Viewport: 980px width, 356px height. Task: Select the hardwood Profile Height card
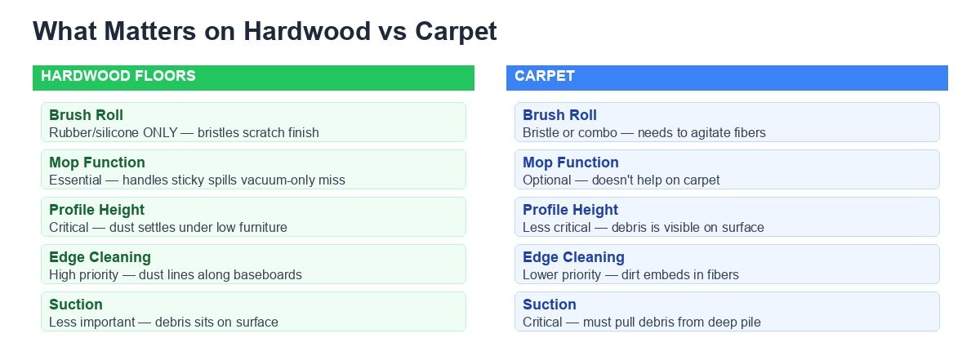(x=253, y=217)
